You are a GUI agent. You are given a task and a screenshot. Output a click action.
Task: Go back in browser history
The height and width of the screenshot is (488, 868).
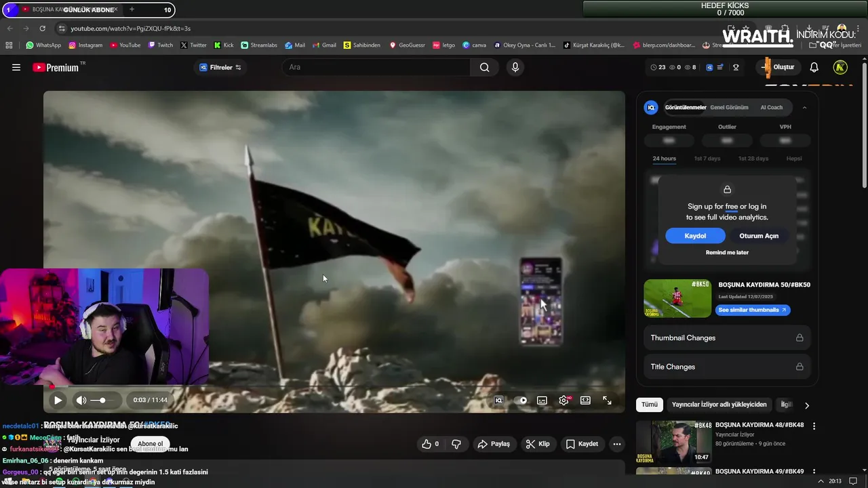click(x=9, y=28)
